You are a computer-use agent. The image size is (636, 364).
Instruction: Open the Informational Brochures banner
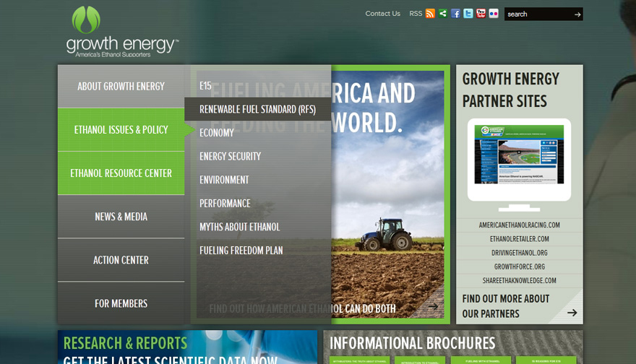453,347
